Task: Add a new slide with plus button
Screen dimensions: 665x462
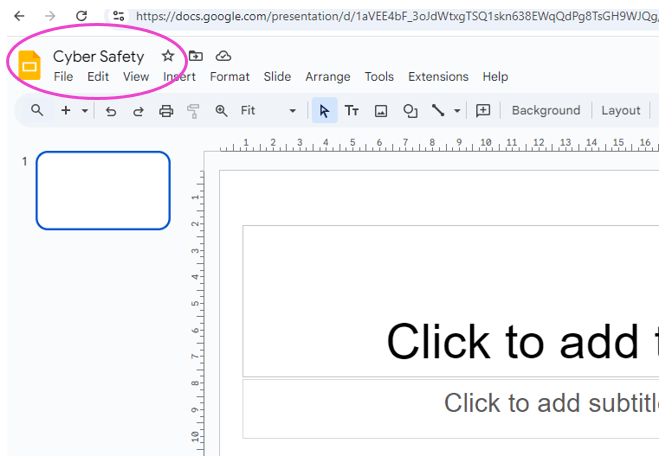Action: click(66, 111)
